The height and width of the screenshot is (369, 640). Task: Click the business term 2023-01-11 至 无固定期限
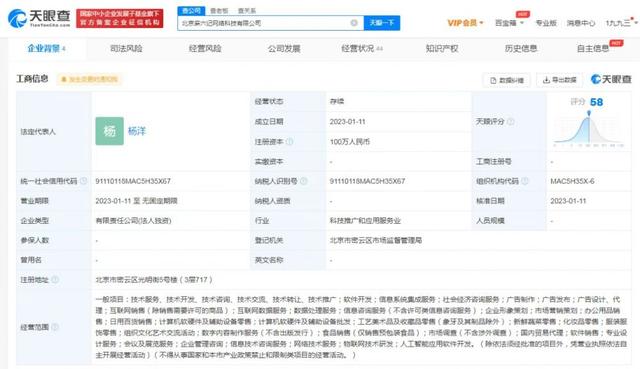click(136, 201)
